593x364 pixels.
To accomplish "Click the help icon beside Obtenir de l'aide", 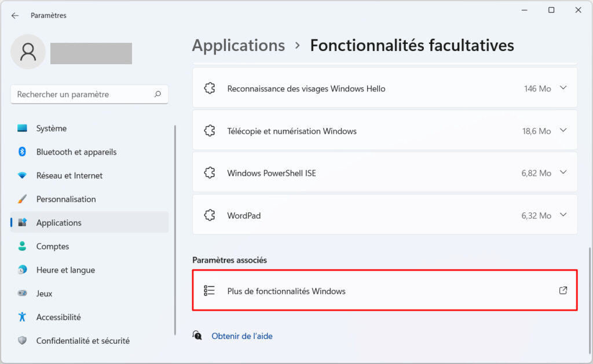I will click(x=197, y=336).
